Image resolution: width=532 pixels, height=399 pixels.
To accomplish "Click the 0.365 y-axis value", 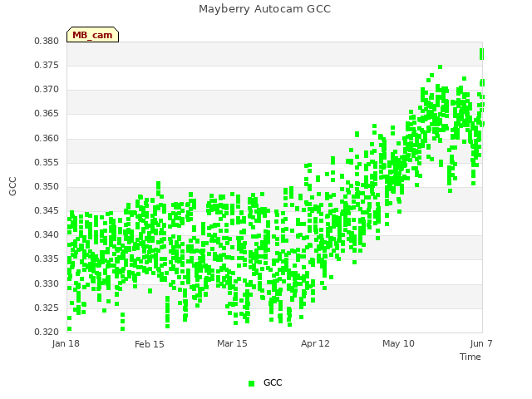I will [47, 114].
